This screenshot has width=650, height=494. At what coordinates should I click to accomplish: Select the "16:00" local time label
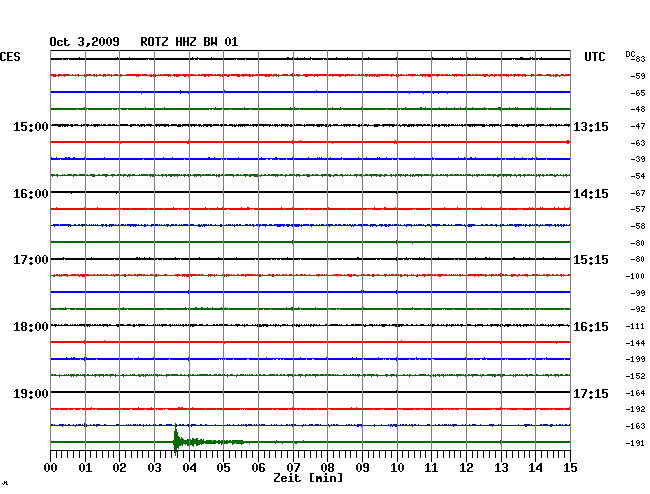(x=31, y=194)
